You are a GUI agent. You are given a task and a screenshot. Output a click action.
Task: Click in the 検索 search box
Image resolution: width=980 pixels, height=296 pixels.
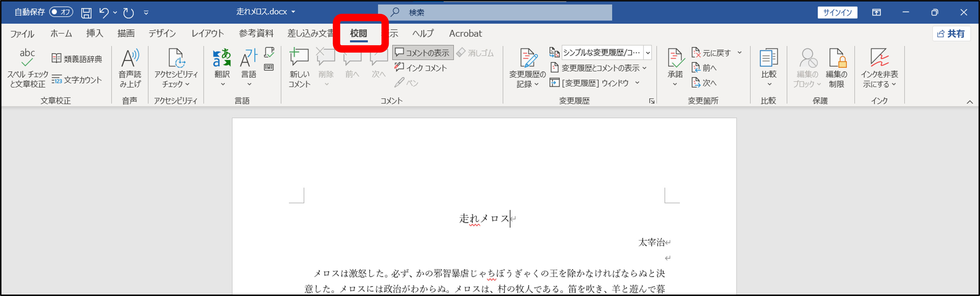[495, 13]
